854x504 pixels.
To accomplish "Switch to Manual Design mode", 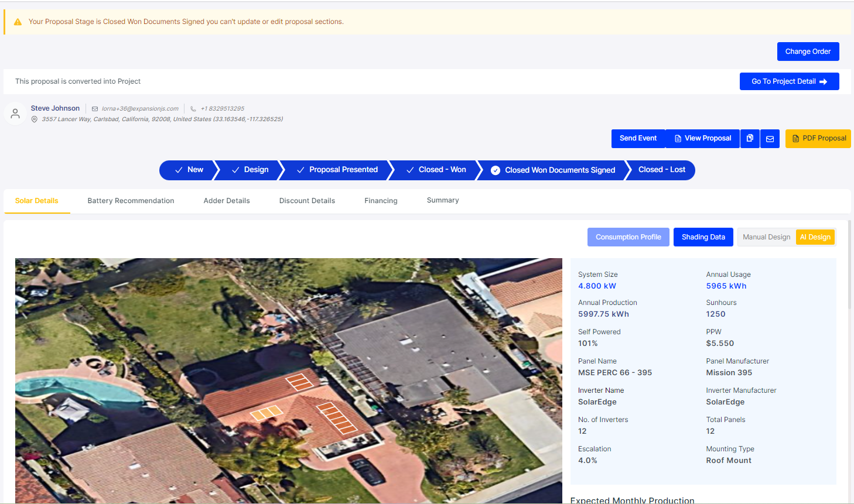I will point(766,236).
